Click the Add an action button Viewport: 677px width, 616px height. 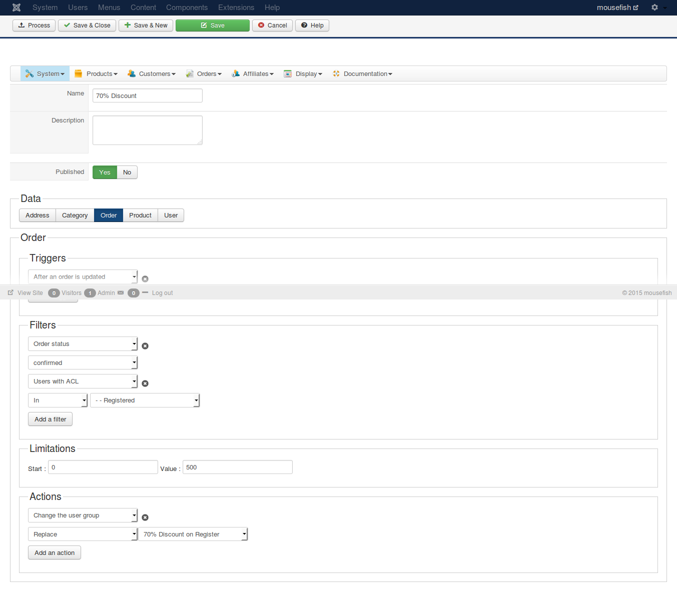pyautogui.click(x=55, y=552)
